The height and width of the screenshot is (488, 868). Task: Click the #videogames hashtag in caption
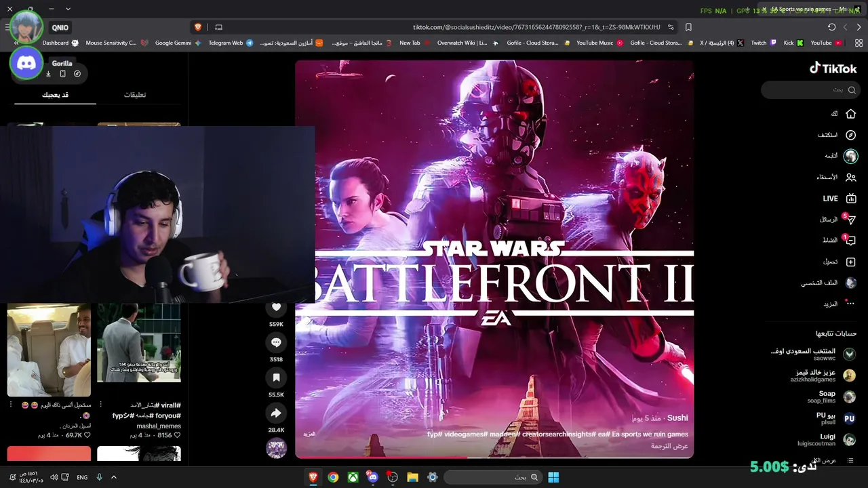[465, 434]
